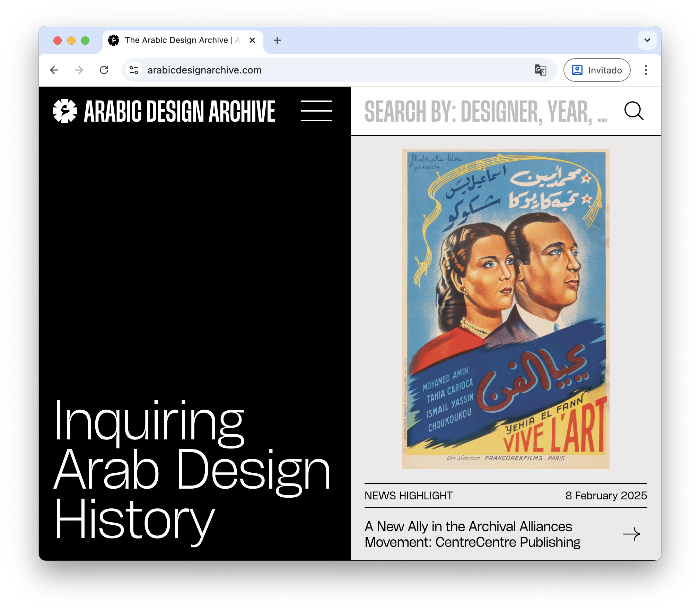700x612 pixels.
Task: Reload the page with refresh icon
Action: tap(104, 70)
